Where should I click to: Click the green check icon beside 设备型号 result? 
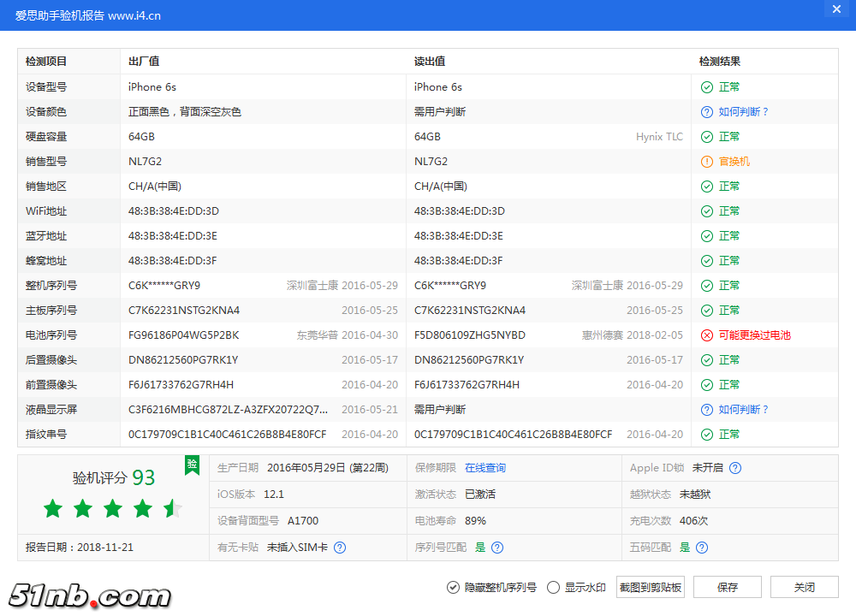[706, 86]
